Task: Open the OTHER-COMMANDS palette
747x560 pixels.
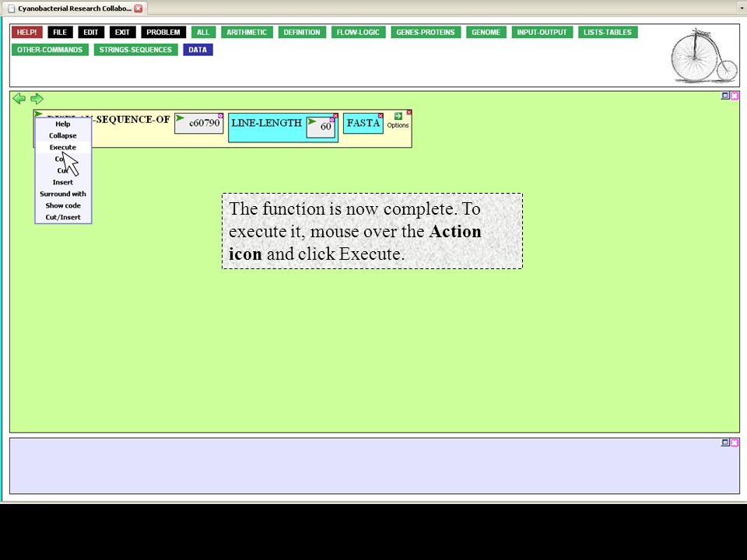Action: (50, 50)
